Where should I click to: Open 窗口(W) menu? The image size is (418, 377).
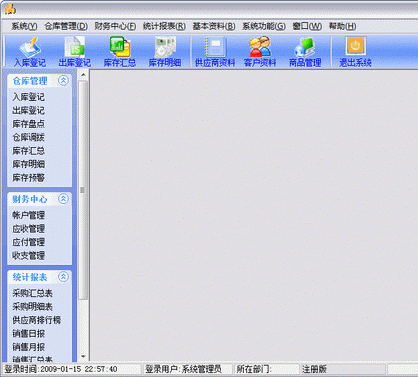click(x=307, y=26)
